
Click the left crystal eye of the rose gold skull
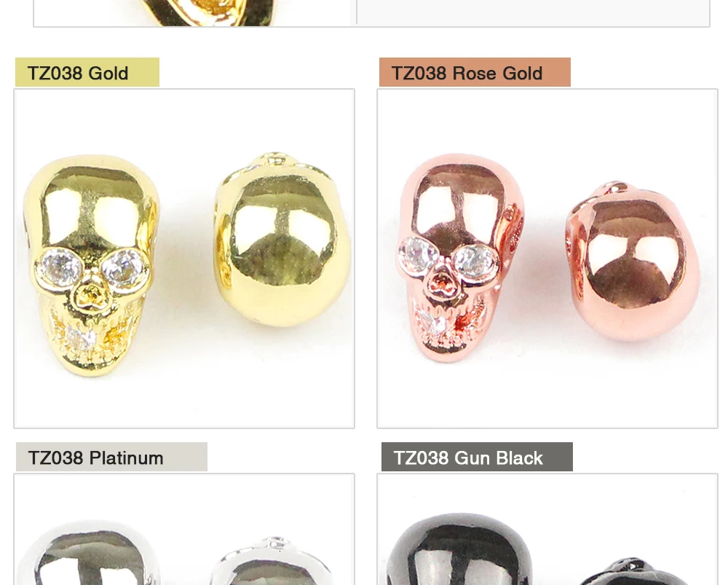pos(420,255)
